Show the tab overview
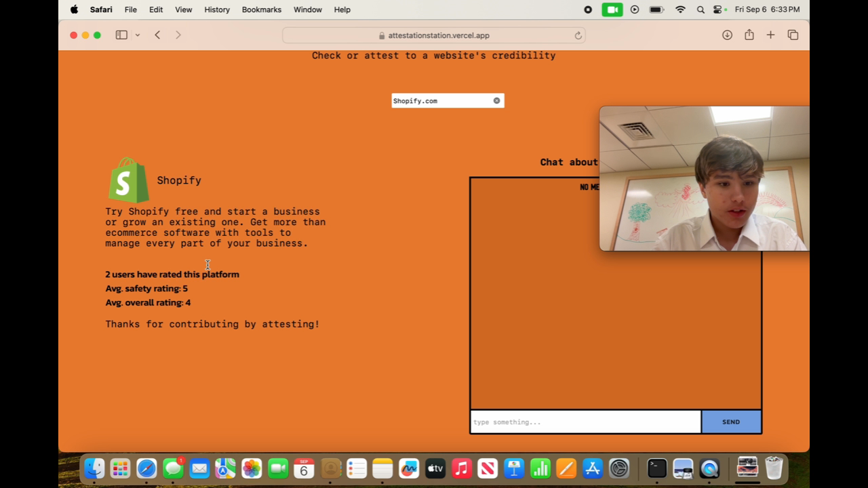The image size is (868, 488). pyautogui.click(x=793, y=35)
